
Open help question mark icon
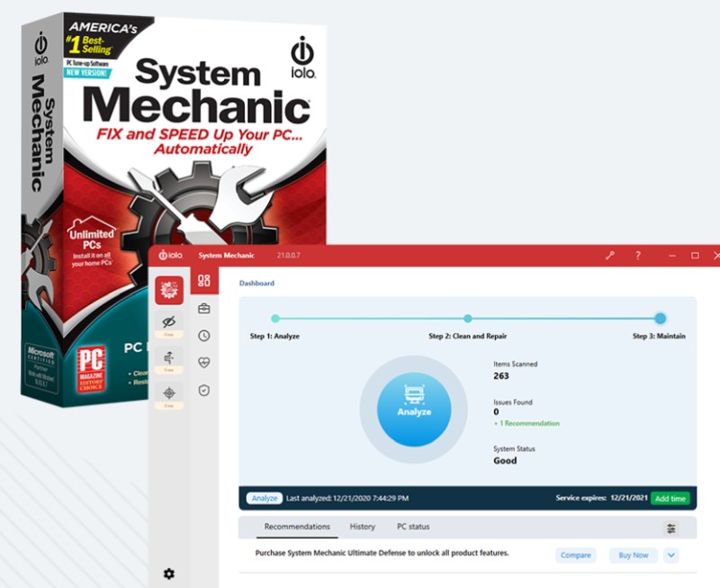638,256
